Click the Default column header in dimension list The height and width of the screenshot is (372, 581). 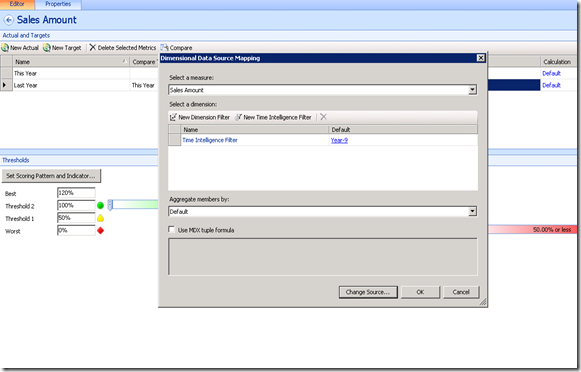[403, 130]
